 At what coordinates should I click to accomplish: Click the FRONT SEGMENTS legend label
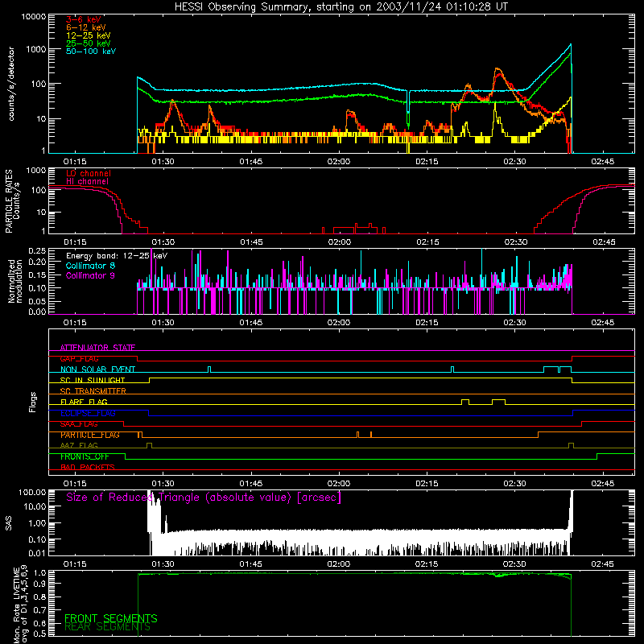click(x=111, y=618)
